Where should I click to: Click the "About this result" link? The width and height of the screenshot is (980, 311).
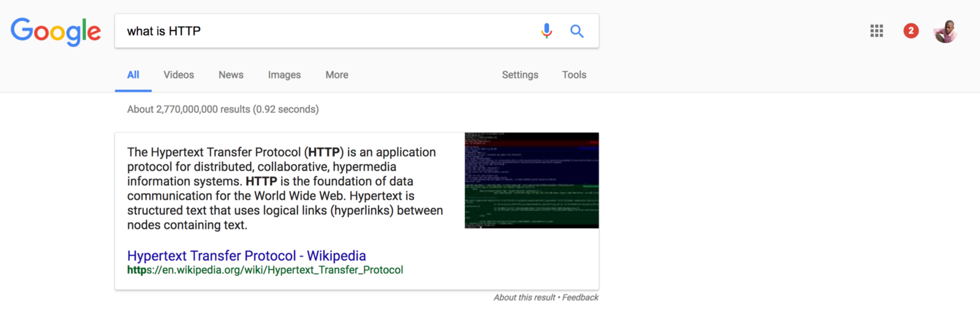pyautogui.click(x=524, y=298)
